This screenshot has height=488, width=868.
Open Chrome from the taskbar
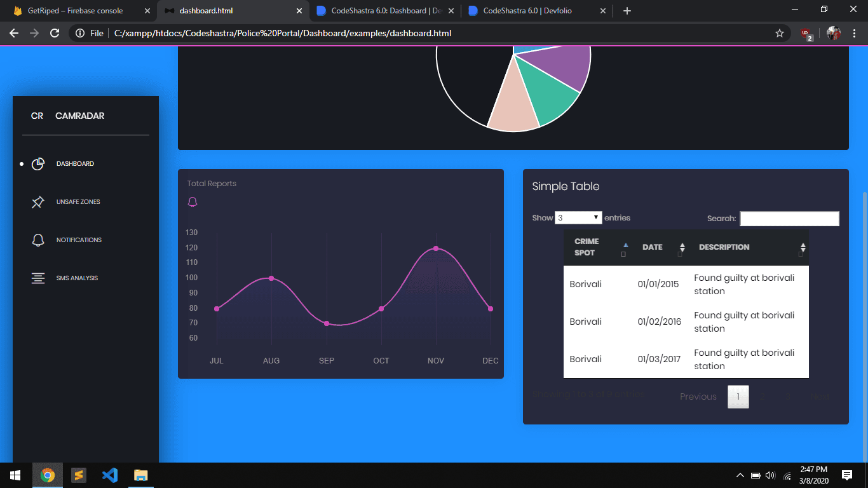(48, 475)
